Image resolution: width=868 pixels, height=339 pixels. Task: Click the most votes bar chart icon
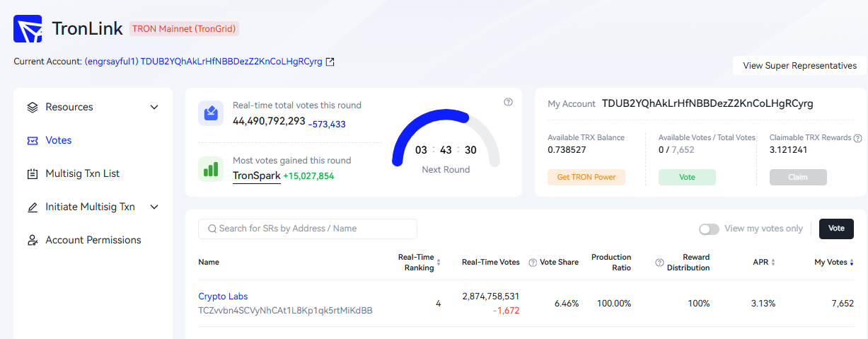211,169
